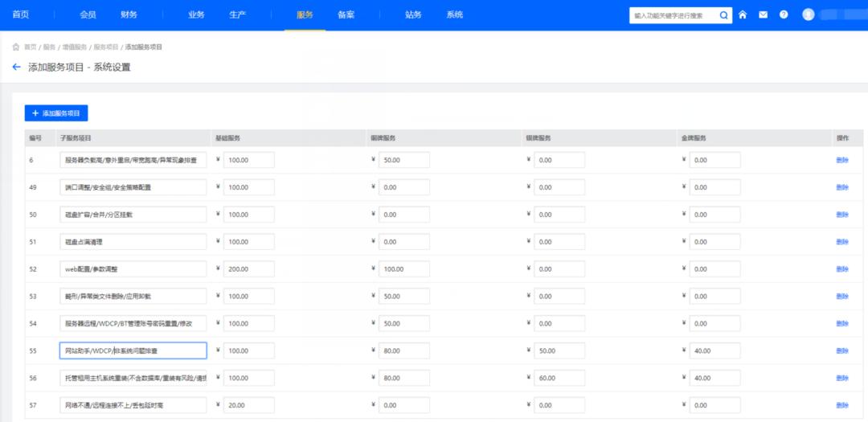Viewport: 868px width, 422px height.
Task: Open the 系统 menu
Action: coord(455,15)
